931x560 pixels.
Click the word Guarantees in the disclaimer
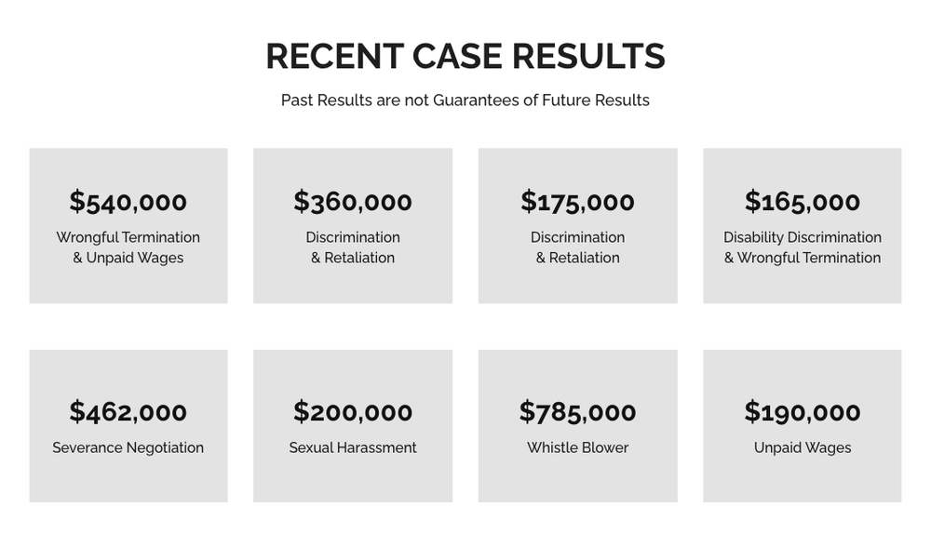[475, 100]
